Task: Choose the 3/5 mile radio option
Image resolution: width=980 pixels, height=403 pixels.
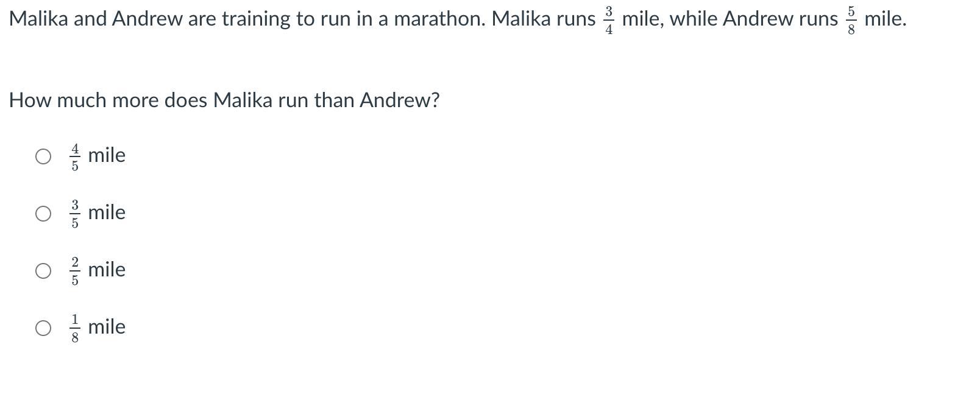Action: click(43, 214)
